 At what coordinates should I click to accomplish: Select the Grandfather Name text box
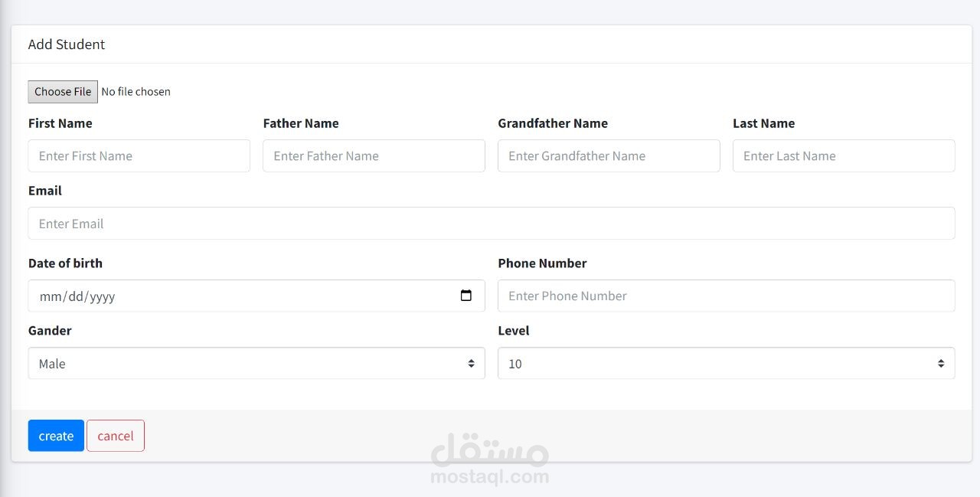click(x=609, y=156)
